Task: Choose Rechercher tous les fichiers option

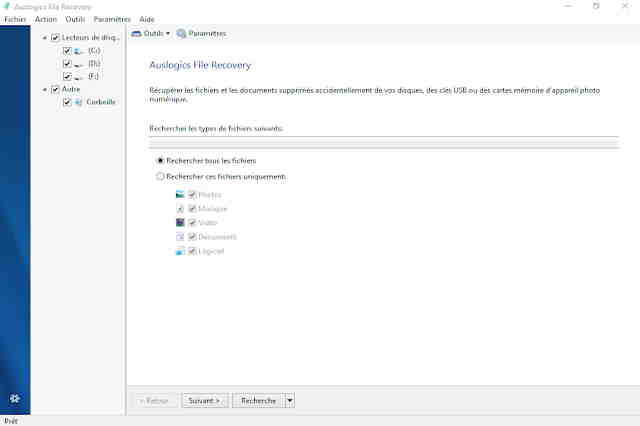Action: [x=160, y=161]
